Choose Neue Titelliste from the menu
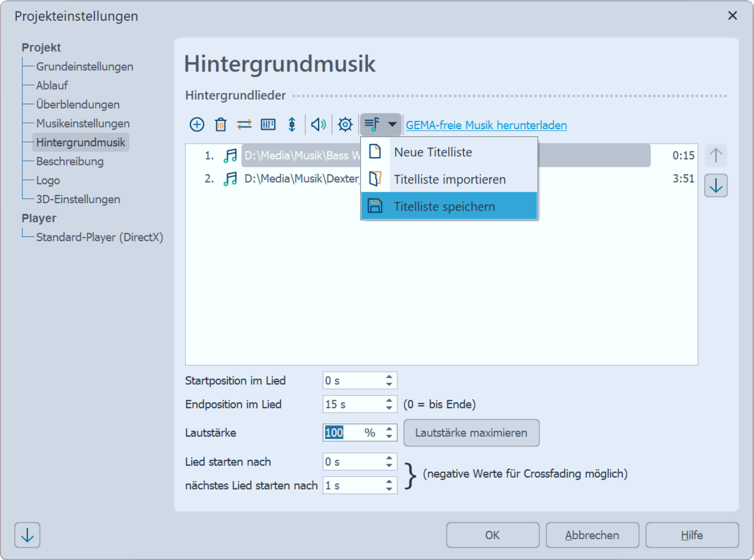The width and height of the screenshot is (754, 560). [x=433, y=152]
